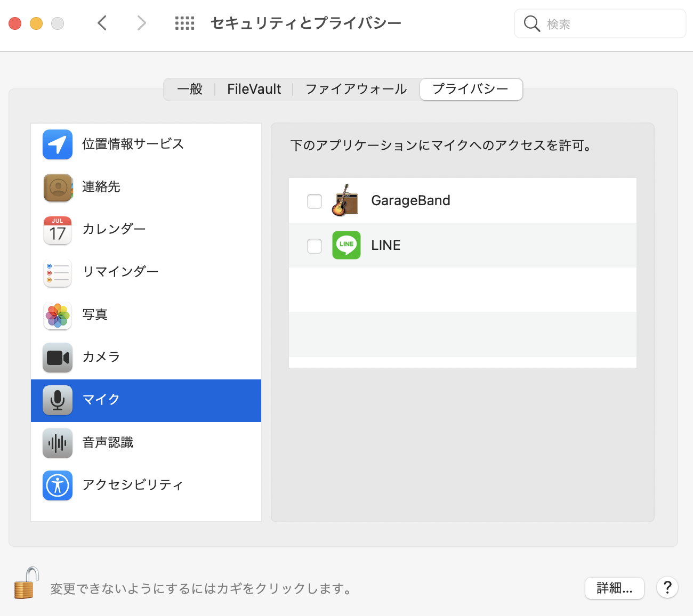The image size is (693, 616).
Task: Go forward with the right chevron
Action: (x=141, y=23)
